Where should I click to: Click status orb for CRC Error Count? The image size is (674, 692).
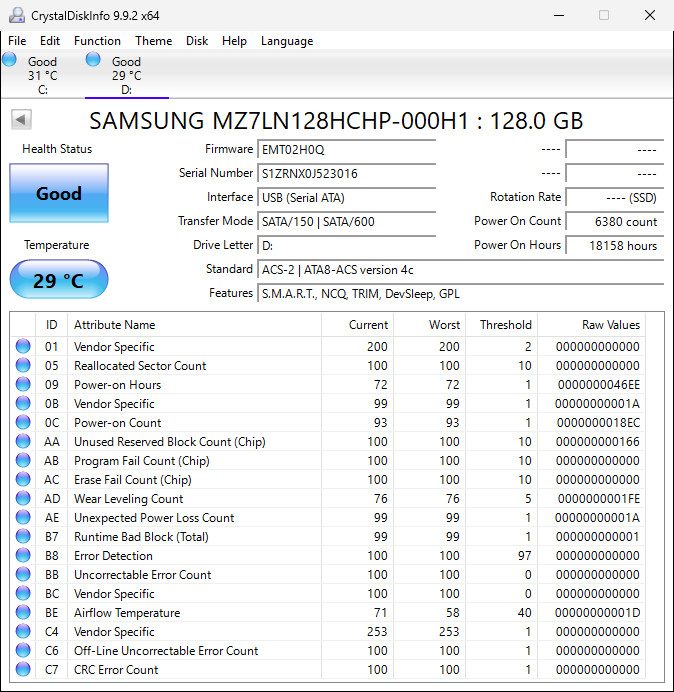coord(23,669)
